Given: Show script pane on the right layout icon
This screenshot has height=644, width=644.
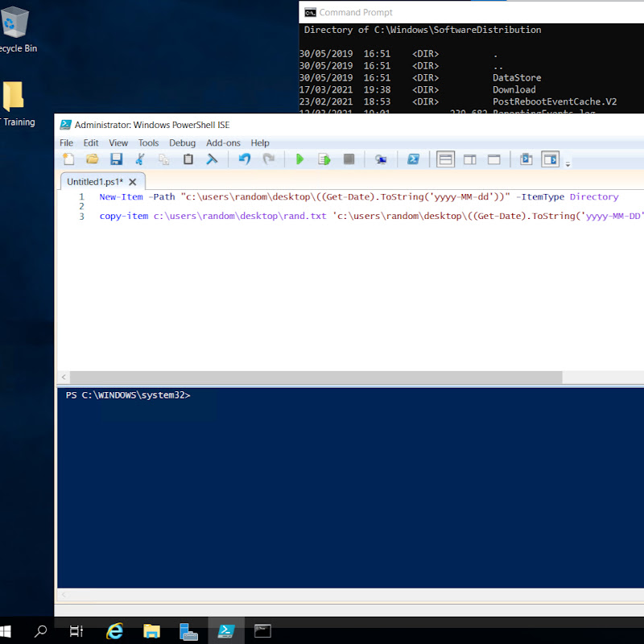Looking at the screenshot, I should click(x=469, y=159).
